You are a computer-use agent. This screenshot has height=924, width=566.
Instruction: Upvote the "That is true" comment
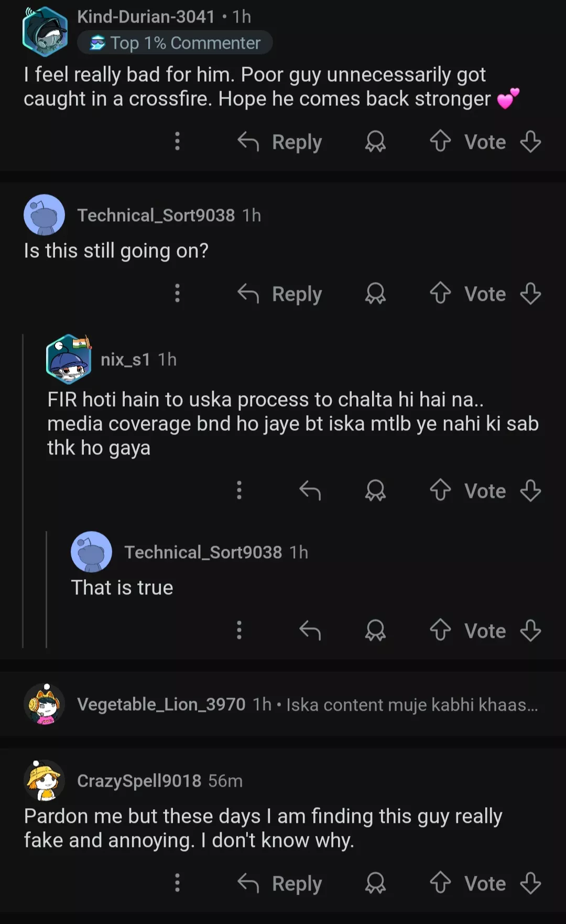point(440,630)
